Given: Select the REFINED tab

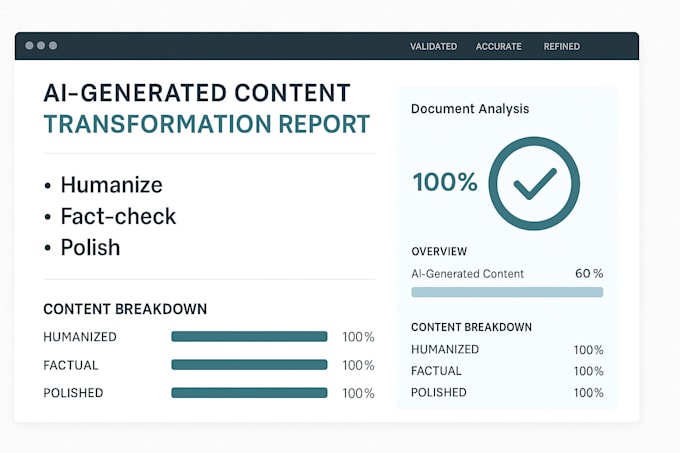Looking at the screenshot, I should pos(562,46).
